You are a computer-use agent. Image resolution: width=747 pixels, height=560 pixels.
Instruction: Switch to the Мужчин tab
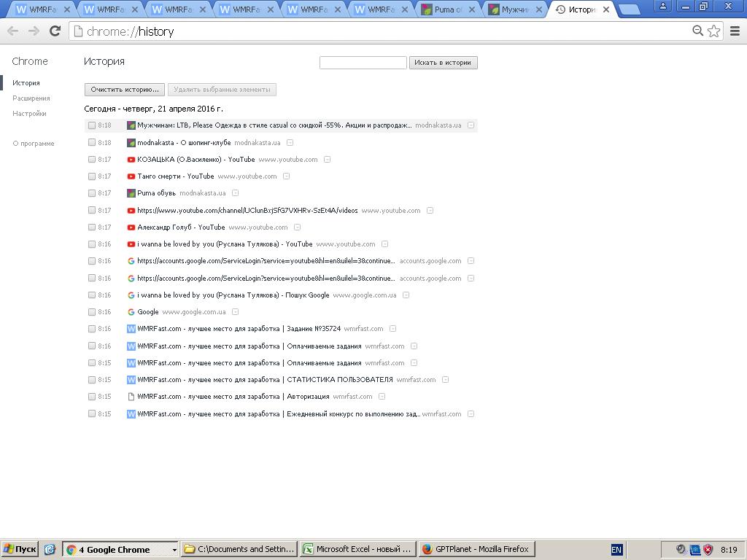[516, 9]
